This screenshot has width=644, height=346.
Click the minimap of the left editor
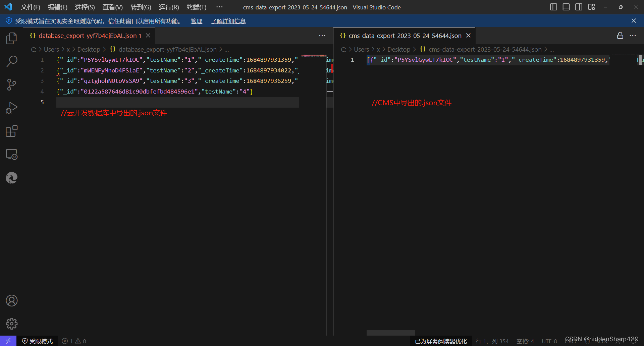[x=314, y=56]
